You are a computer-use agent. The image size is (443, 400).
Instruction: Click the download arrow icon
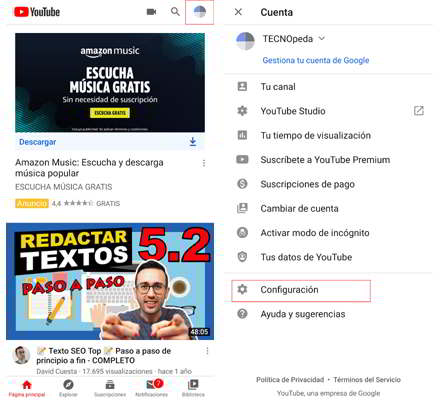click(x=193, y=142)
